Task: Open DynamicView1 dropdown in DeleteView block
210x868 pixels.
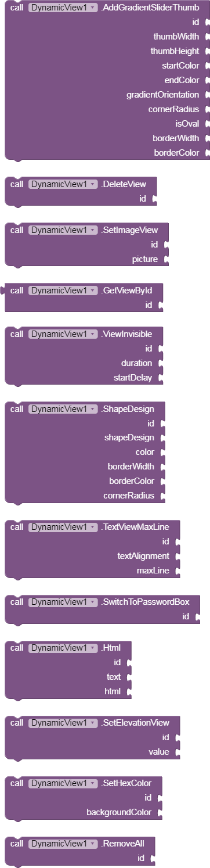Action: tap(63, 184)
